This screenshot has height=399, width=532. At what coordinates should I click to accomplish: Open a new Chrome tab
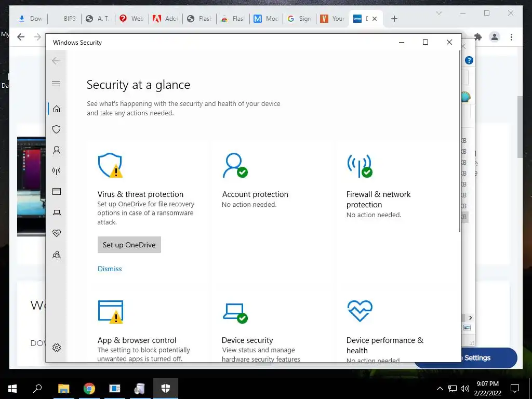pos(394,19)
